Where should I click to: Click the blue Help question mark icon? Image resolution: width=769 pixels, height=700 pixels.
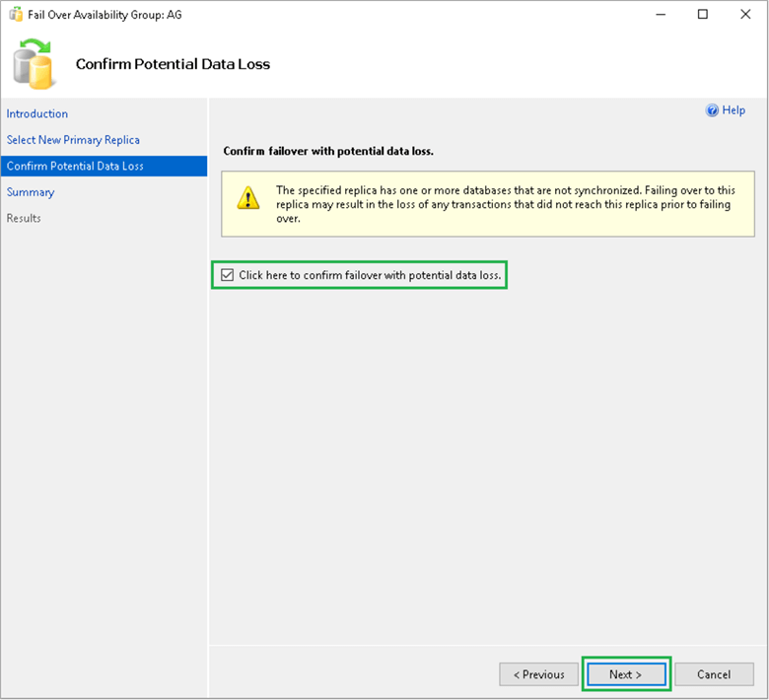coord(712,110)
